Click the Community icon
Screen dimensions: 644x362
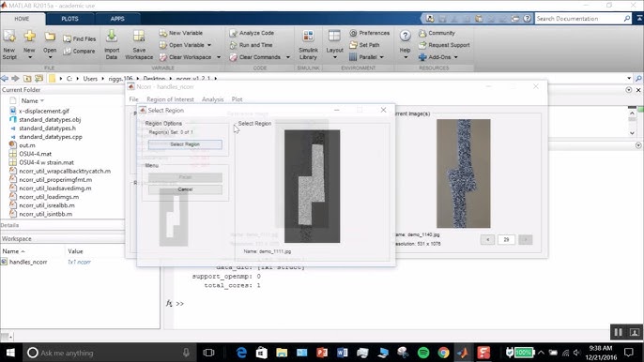[x=437, y=33]
